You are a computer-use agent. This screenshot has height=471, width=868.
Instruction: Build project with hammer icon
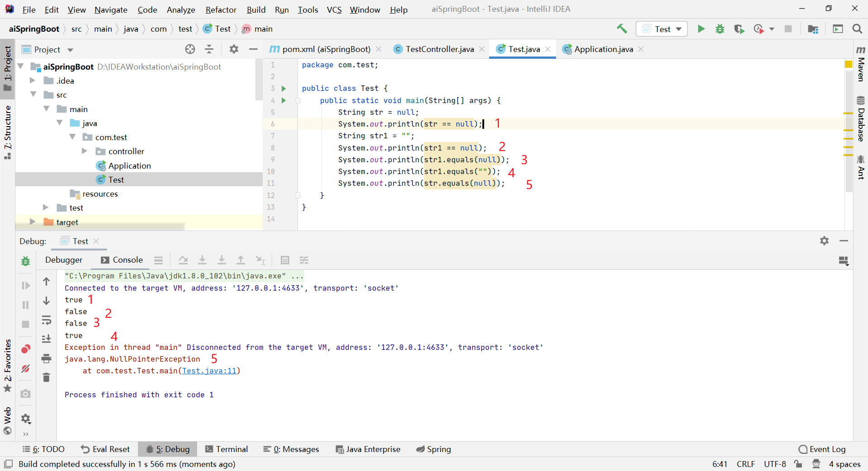622,29
